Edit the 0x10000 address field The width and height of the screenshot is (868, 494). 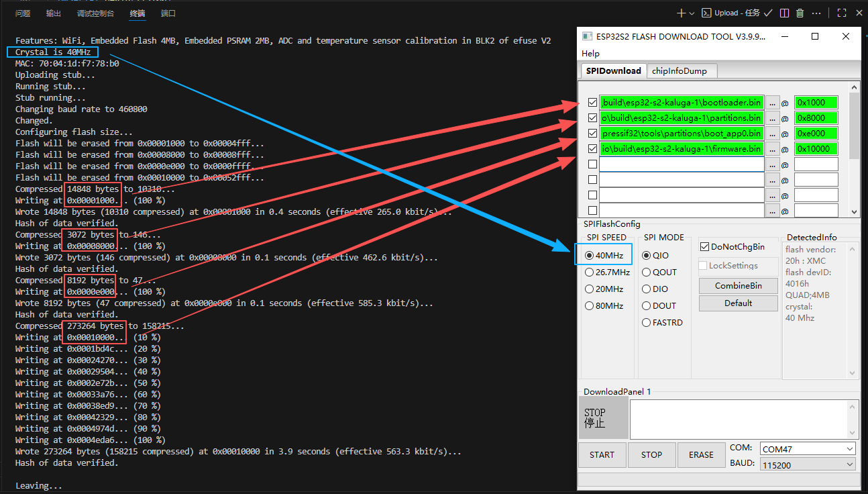click(816, 149)
